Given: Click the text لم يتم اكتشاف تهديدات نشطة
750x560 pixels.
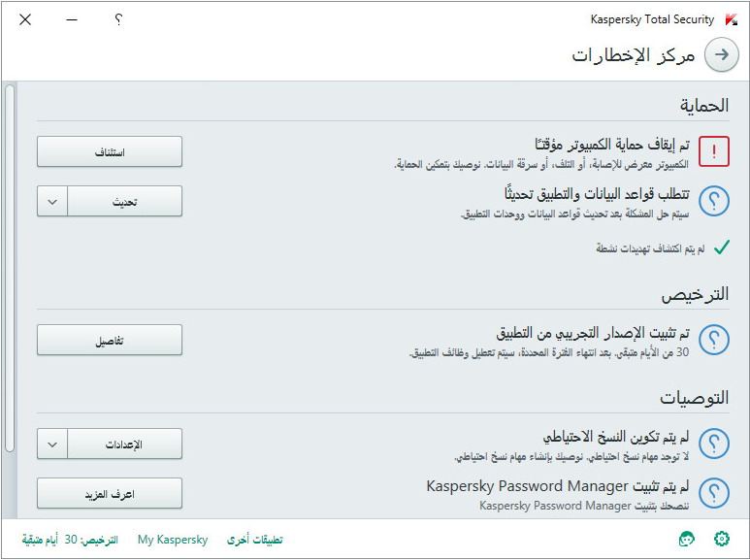Looking at the screenshot, I should [x=650, y=248].
